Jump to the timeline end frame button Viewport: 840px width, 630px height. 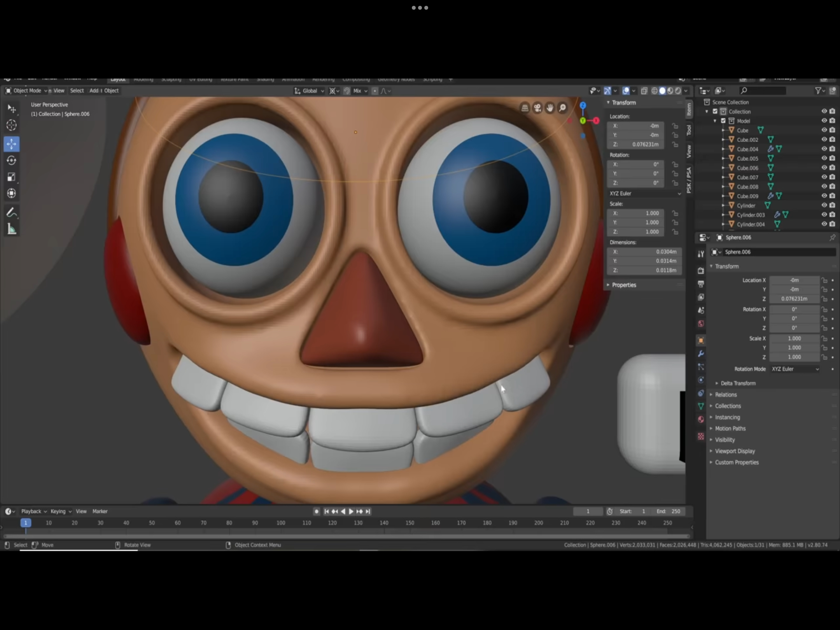368,511
